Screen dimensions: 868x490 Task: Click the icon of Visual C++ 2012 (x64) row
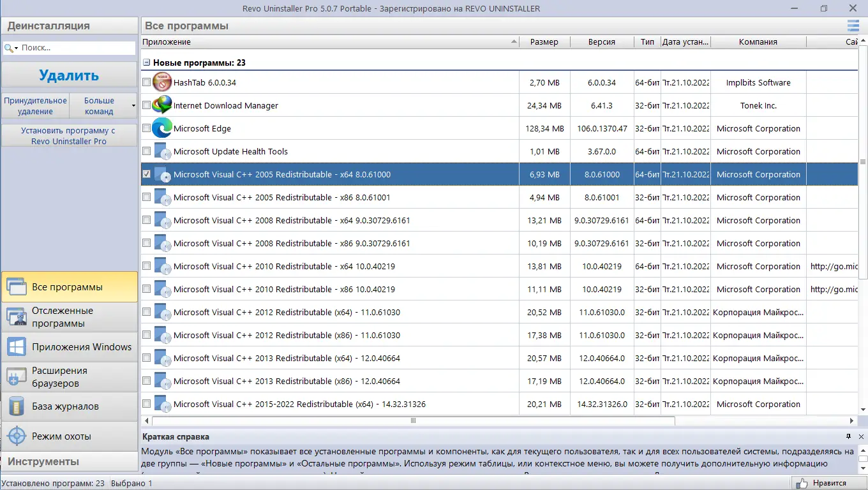pyautogui.click(x=163, y=312)
